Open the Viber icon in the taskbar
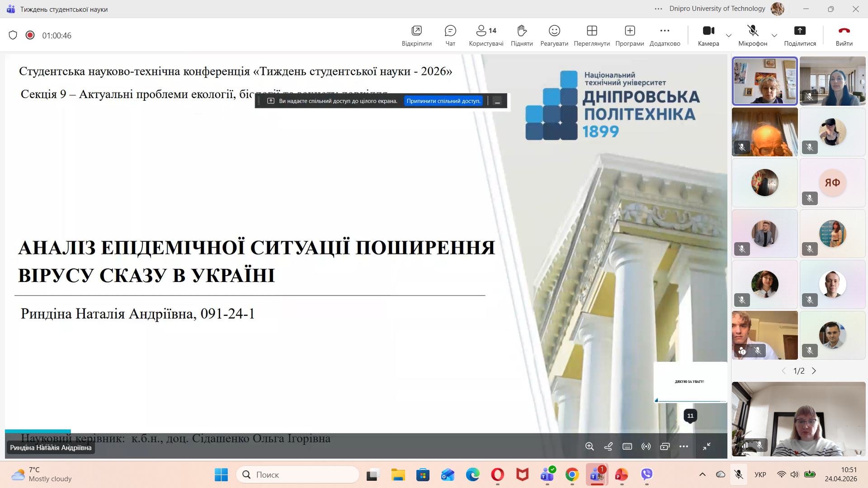868x488 pixels. coord(646,474)
